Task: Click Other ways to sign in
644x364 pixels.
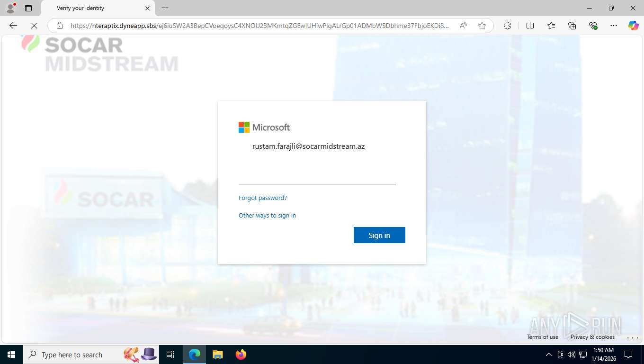Action: 267,215
